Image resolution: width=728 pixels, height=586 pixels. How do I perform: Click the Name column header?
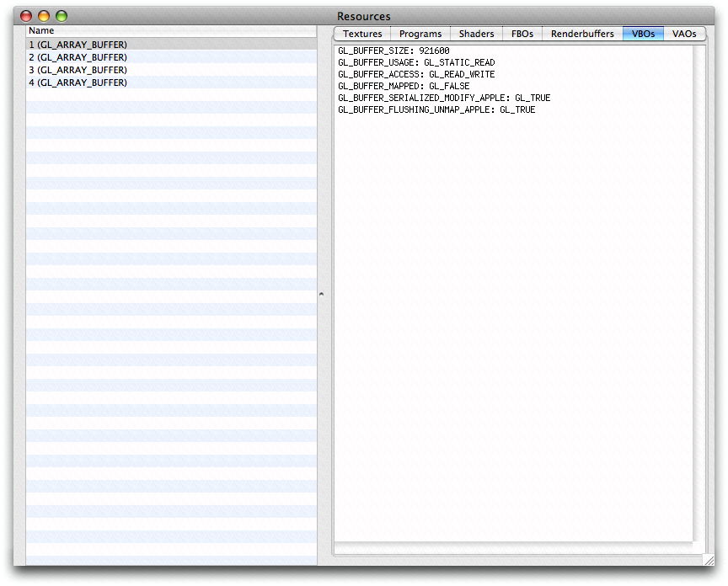click(x=41, y=31)
